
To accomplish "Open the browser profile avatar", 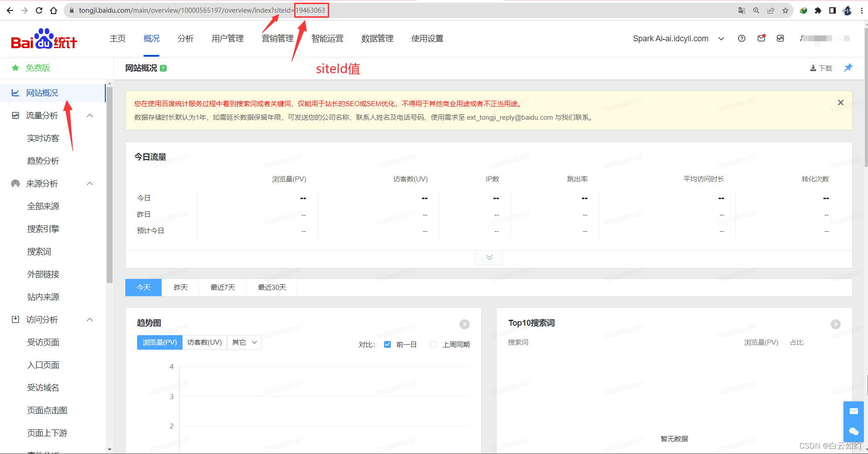I will click(847, 10).
